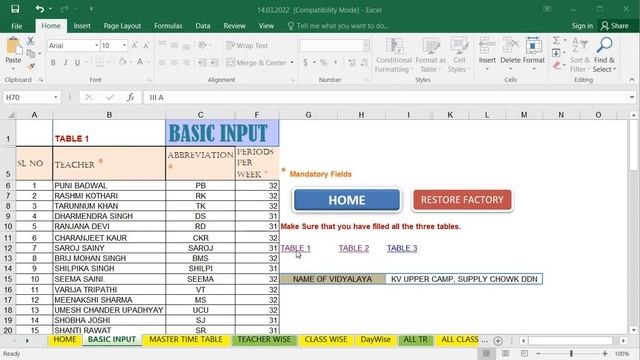
Task: Open the Undo history dropdown arrow
Action: (50, 9)
